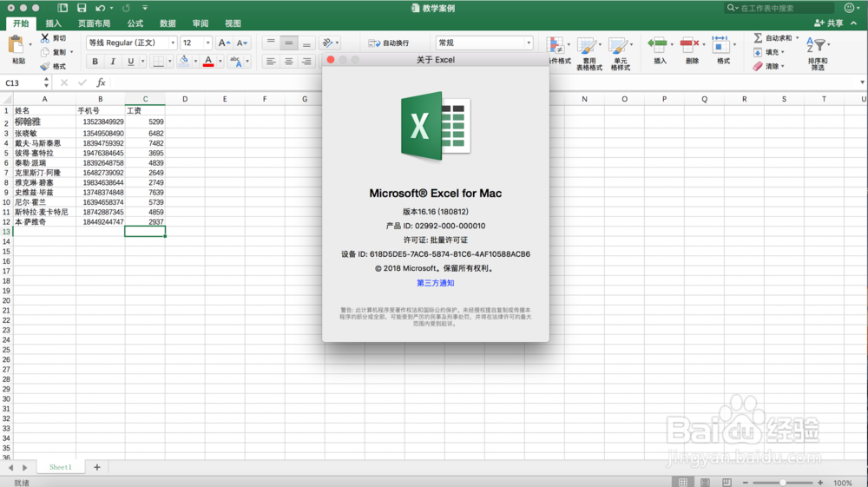Click the Format cells icon
Image resolution: width=868 pixels, height=487 pixels.
(720, 44)
